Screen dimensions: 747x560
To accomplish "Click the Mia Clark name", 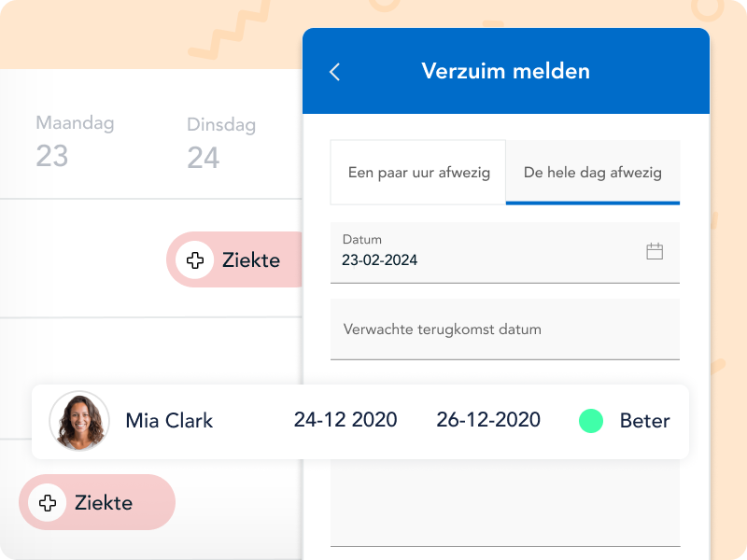I will [169, 421].
